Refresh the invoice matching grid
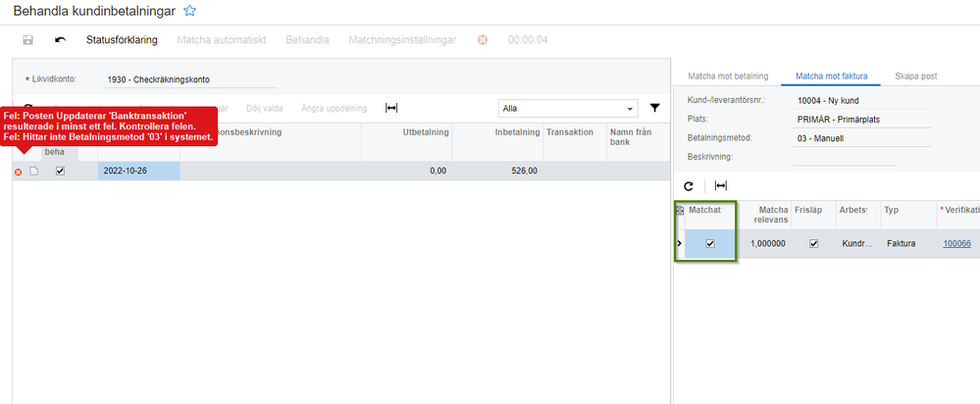Image resolution: width=980 pixels, height=404 pixels. click(x=689, y=186)
